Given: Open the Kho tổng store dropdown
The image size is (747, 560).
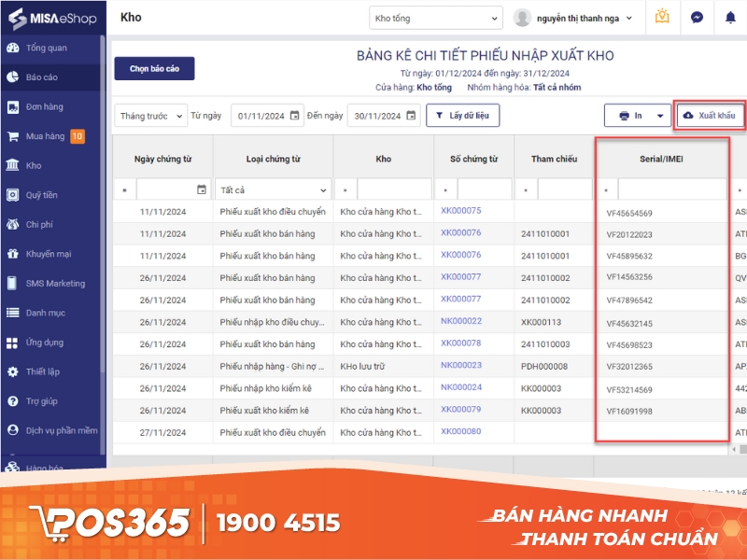Looking at the screenshot, I should (x=436, y=18).
